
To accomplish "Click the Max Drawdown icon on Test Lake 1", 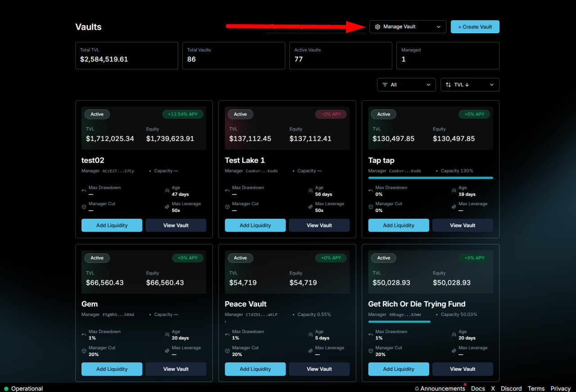I will pos(227,191).
